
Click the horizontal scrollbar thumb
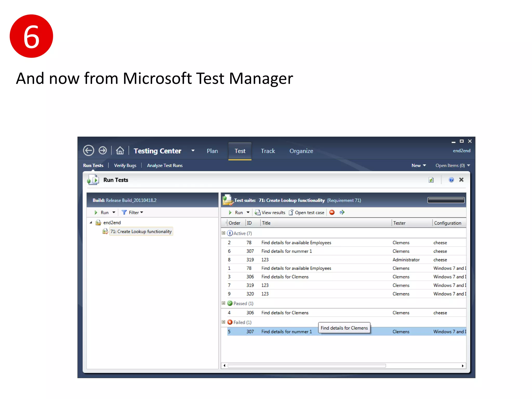307,366
